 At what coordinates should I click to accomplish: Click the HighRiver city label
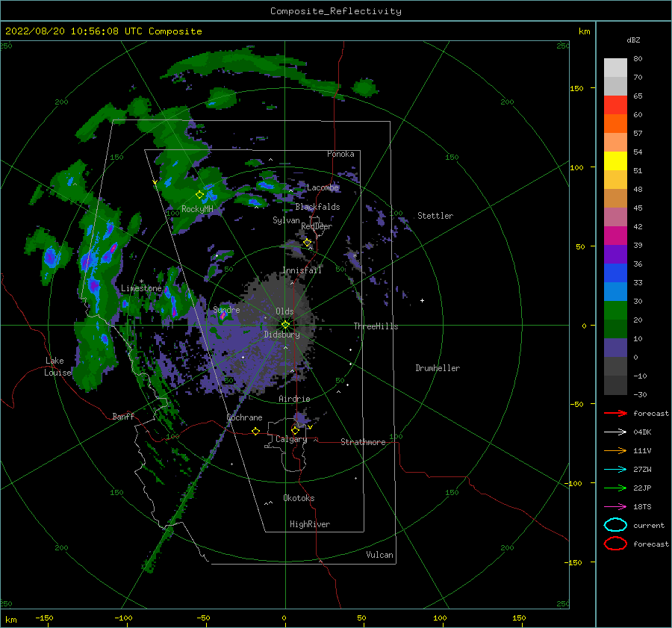tap(310, 524)
